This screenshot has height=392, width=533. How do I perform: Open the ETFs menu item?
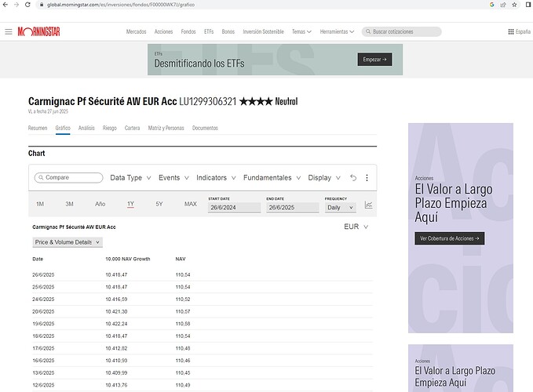click(x=209, y=31)
